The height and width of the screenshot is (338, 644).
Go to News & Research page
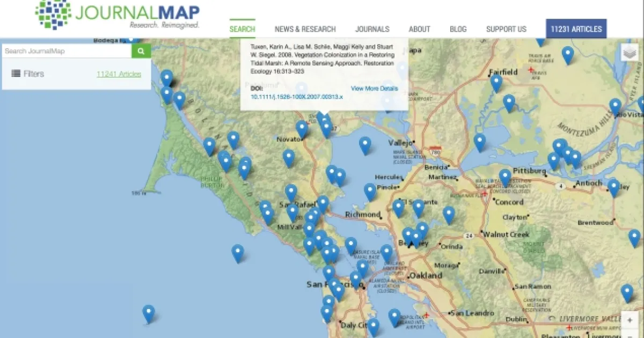[305, 29]
